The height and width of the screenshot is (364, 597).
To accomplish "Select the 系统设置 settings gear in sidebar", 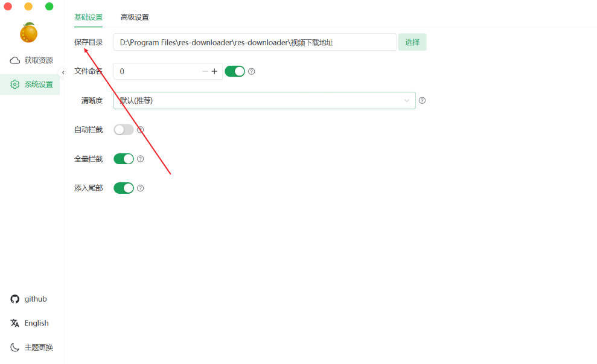I will [x=30, y=84].
